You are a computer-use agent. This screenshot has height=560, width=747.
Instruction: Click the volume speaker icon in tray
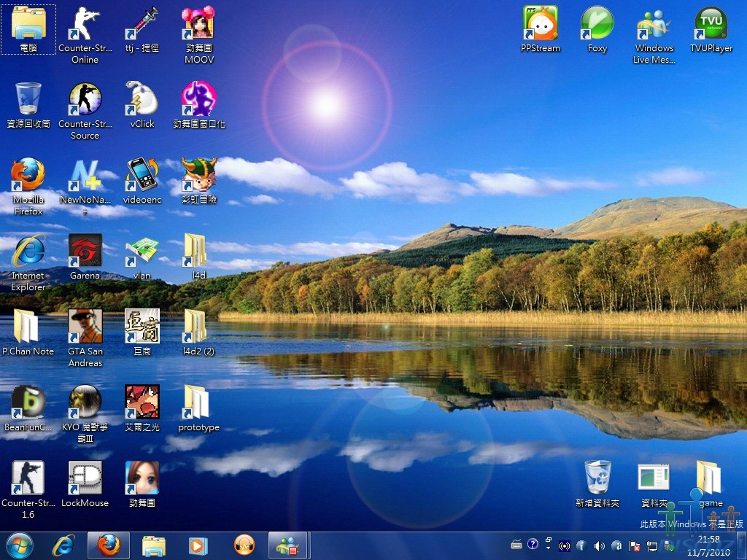pyautogui.click(x=599, y=545)
